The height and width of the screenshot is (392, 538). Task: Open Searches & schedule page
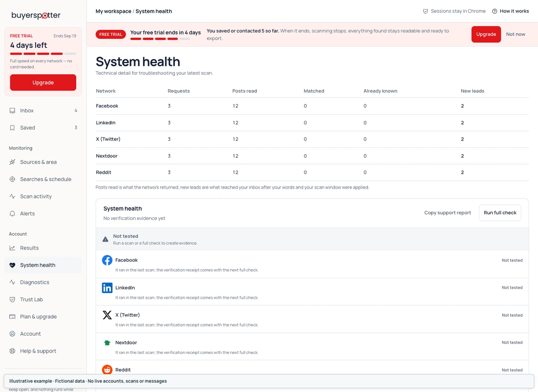[x=43, y=179]
